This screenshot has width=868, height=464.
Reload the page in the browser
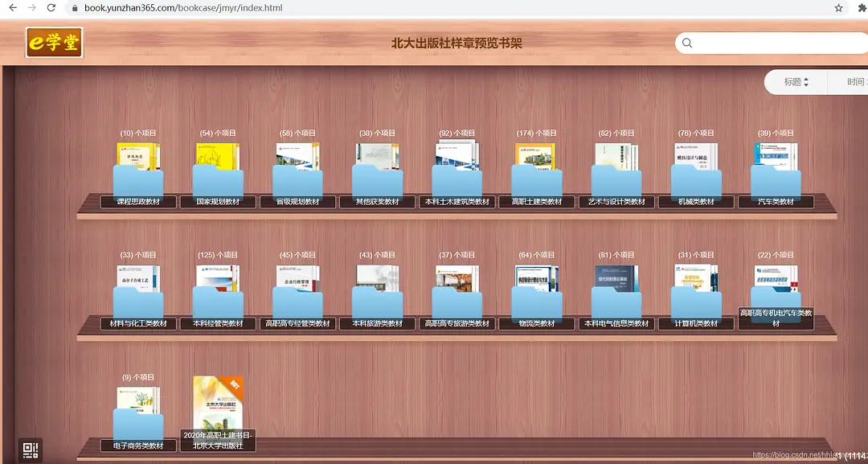click(51, 8)
